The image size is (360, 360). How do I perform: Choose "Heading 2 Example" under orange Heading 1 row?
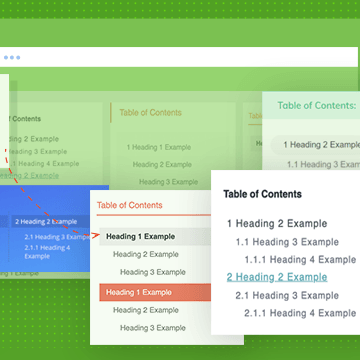click(146, 310)
